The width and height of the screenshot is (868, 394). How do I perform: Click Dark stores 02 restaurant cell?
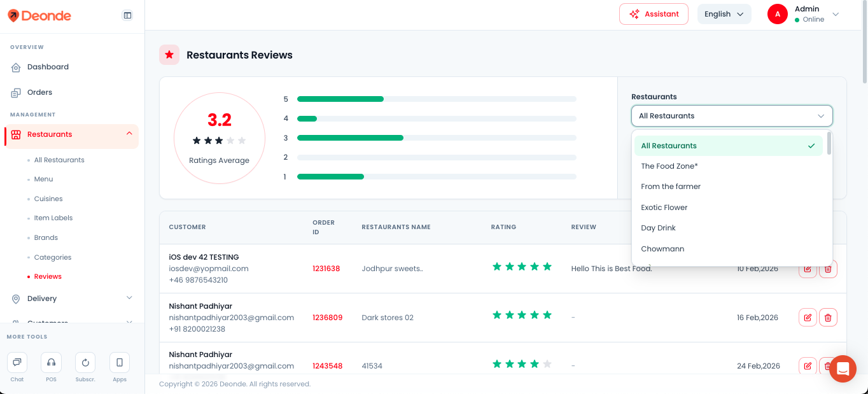point(388,318)
